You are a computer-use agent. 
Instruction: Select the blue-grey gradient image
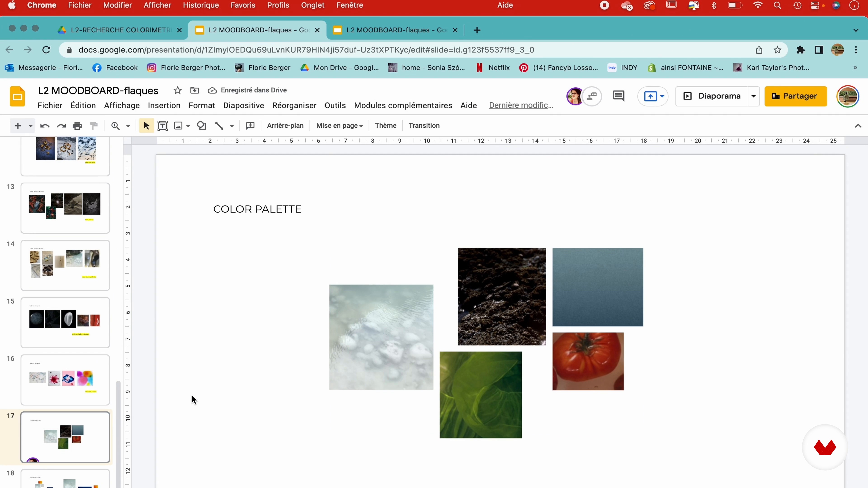(x=598, y=287)
